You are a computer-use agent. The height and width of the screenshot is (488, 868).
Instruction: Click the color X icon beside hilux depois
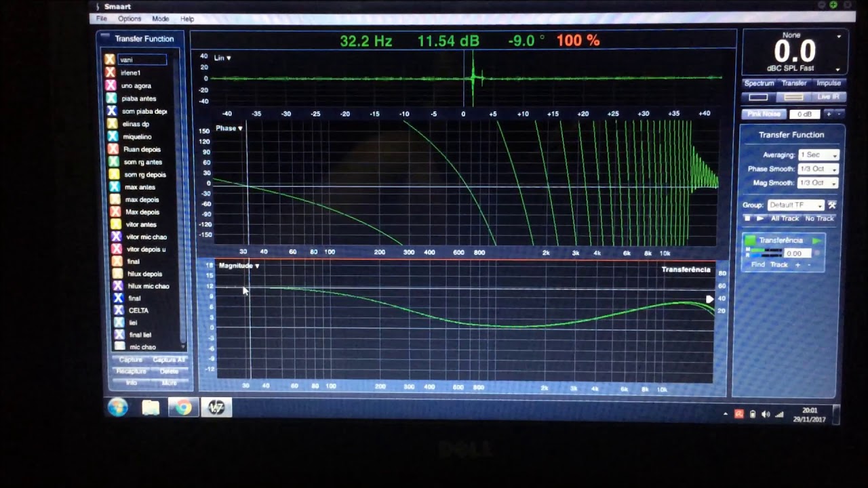(x=117, y=274)
